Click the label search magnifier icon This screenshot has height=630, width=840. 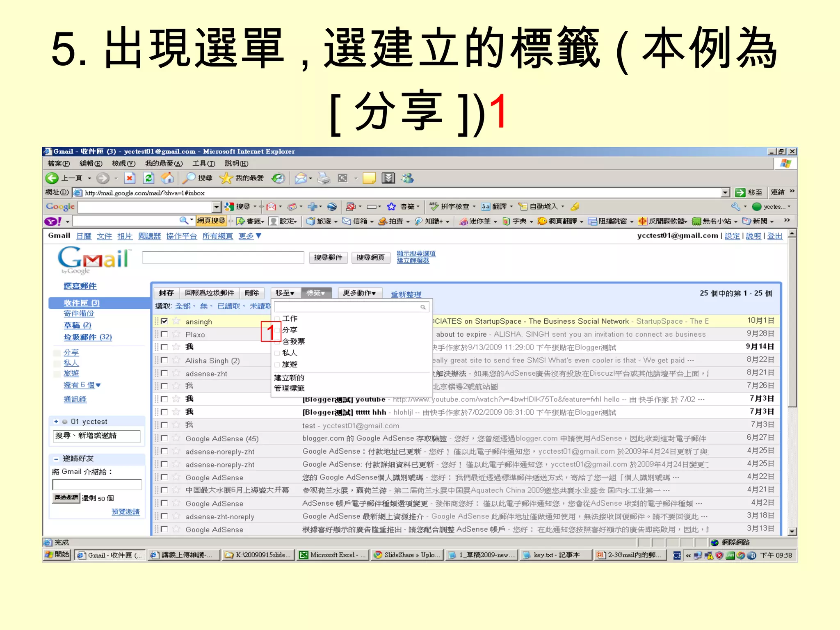pos(423,307)
